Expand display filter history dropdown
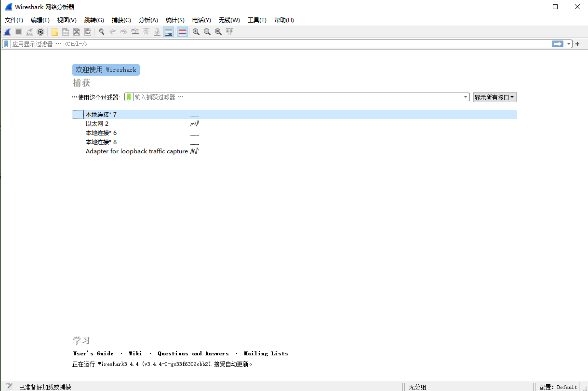This screenshot has height=391, width=588. click(x=569, y=44)
